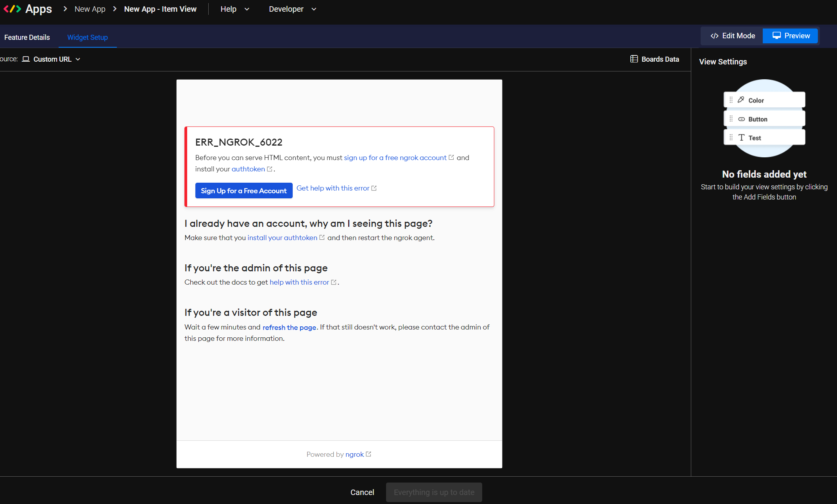Screen dimensions: 837x504
Task: Click external icon after install your authtoken
Action: click(x=322, y=237)
